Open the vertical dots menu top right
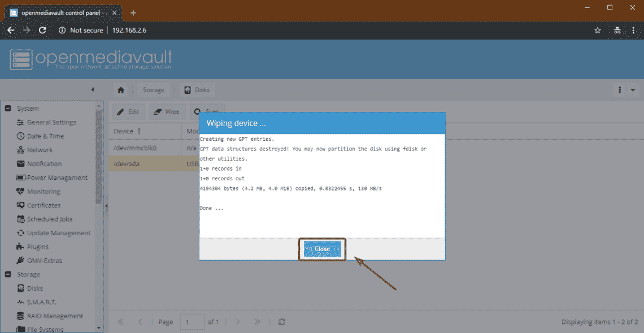The width and height of the screenshot is (644, 333). [x=619, y=90]
